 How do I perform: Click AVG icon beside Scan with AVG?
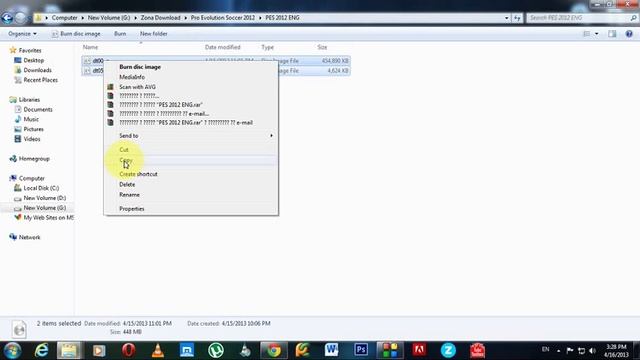click(x=110, y=87)
